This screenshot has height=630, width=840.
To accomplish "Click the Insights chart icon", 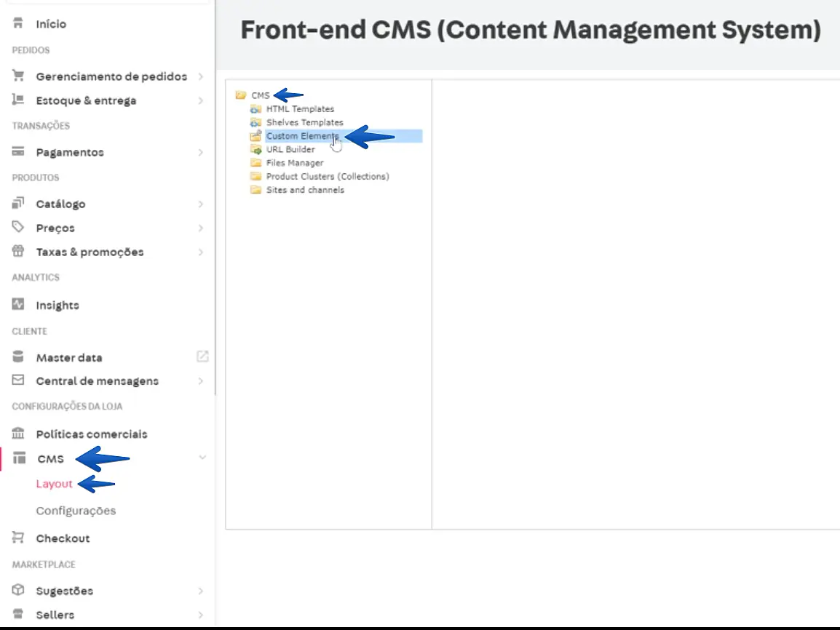I will click(x=19, y=305).
